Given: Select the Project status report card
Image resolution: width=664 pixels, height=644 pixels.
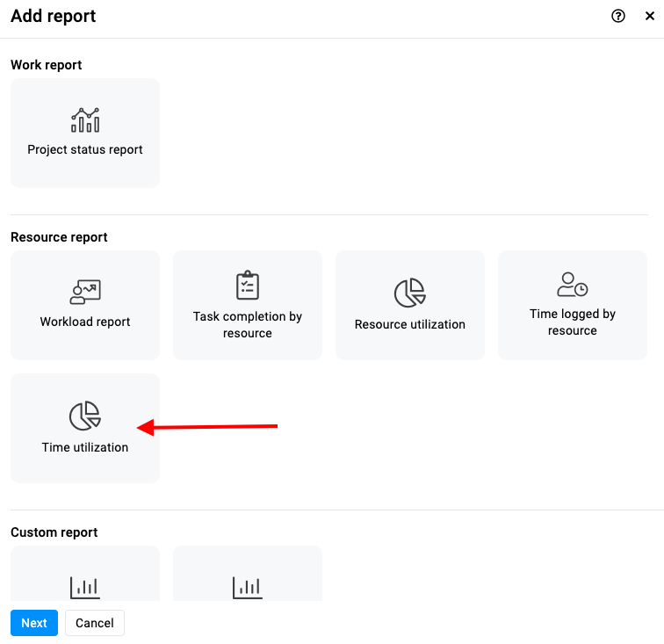Looking at the screenshot, I should pyautogui.click(x=85, y=133).
